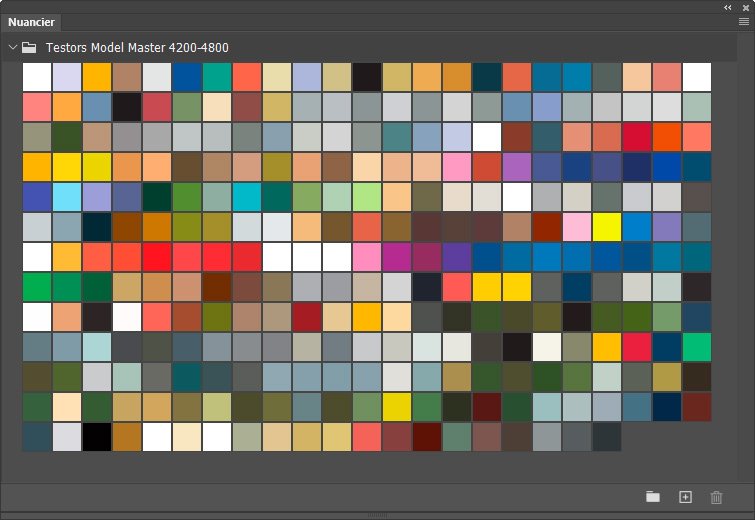Choose the emerald green swatch beside dark navy
This screenshot has width=755, height=520.
click(x=697, y=347)
